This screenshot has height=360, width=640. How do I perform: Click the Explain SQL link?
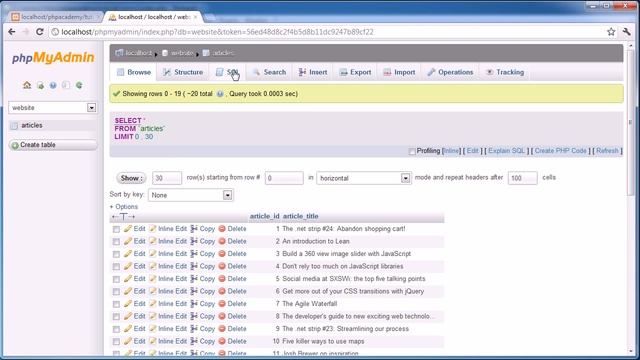point(507,151)
